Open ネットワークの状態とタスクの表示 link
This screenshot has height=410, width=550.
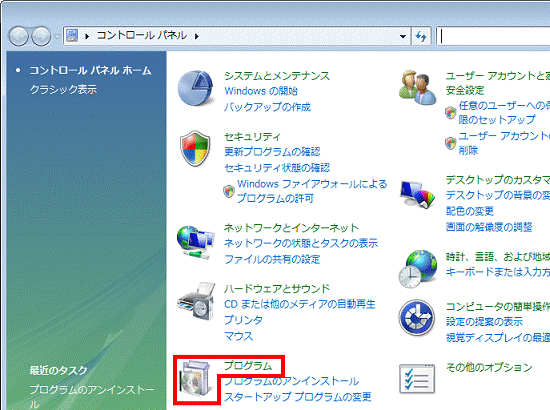[x=301, y=243]
